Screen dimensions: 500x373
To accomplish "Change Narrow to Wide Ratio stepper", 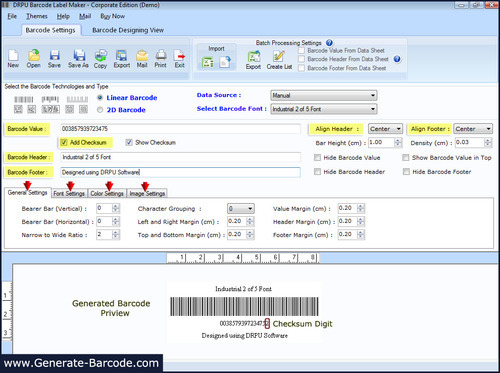I will pyautogui.click(x=116, y=235).
